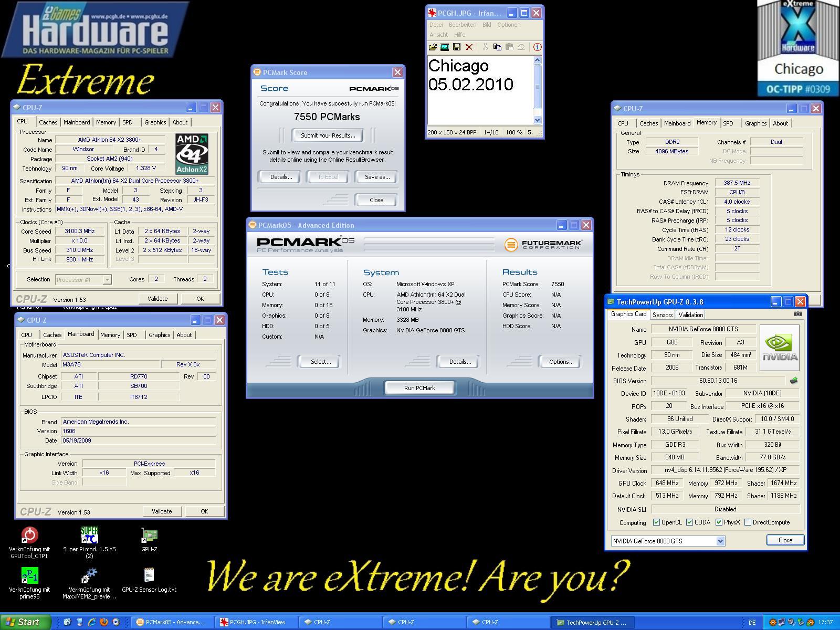Click the AMD Athlon X2 logo in CPU-Z

coord(192,154)
